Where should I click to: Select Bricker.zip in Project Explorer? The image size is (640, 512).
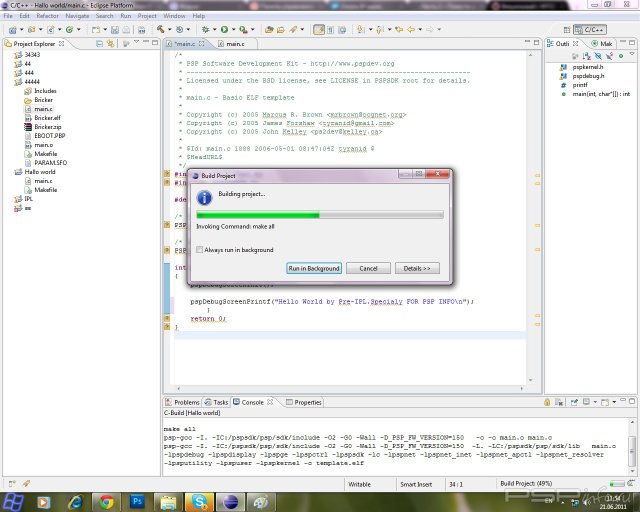(47, 127)
